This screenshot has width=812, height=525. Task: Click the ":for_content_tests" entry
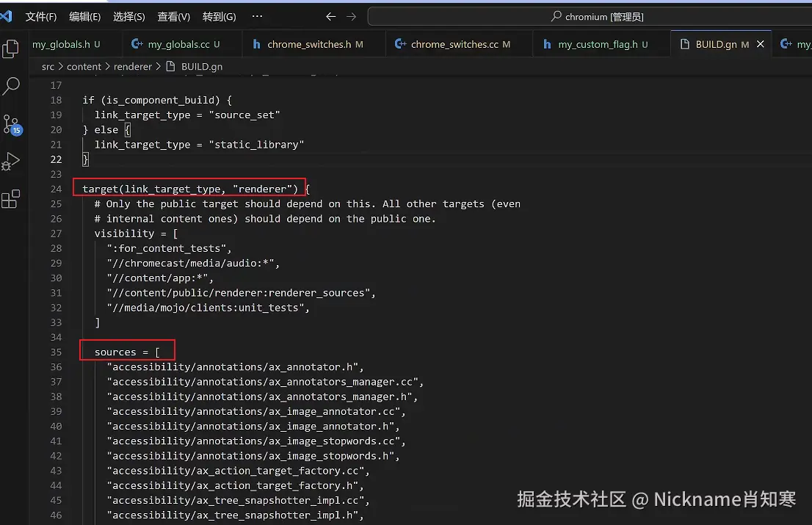[x=169, y=248]
